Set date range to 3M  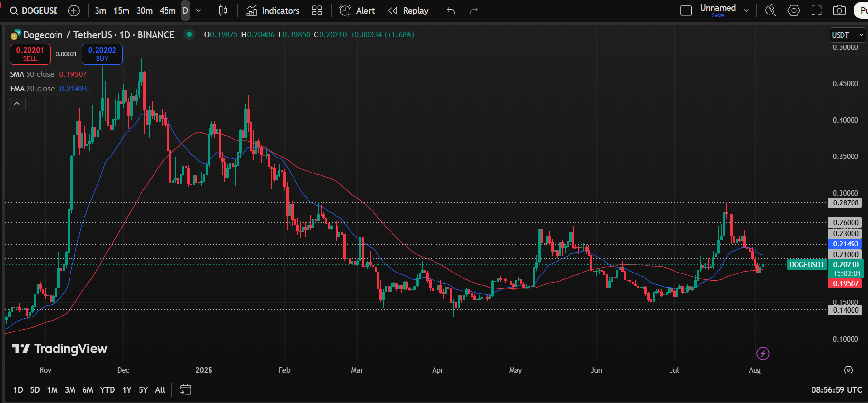coord(70,390)
